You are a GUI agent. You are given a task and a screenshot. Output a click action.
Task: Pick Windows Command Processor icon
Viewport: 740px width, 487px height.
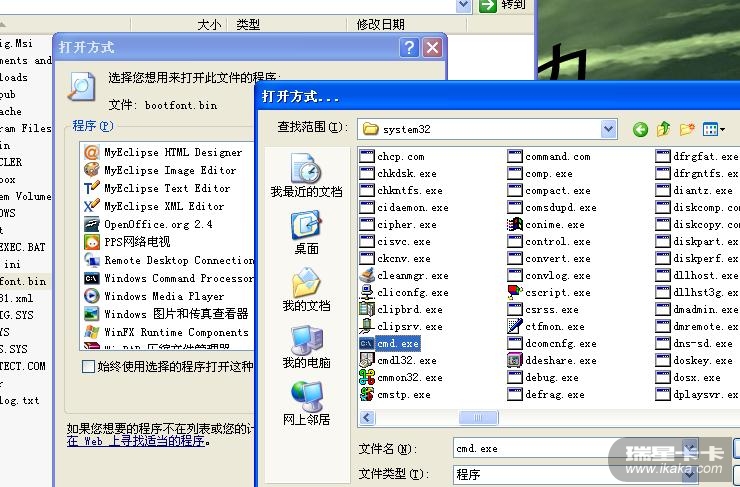(x=92, y=278)
